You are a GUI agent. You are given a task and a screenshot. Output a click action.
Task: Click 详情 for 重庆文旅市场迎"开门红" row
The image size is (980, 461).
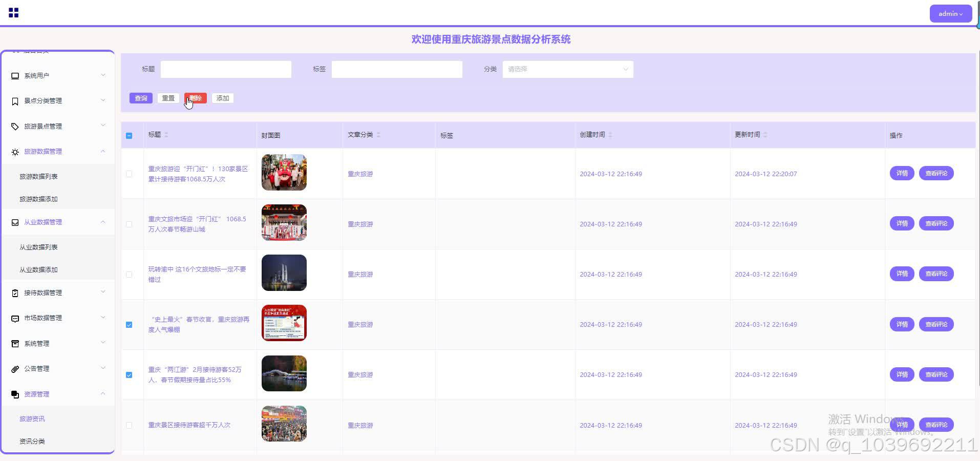902,224
